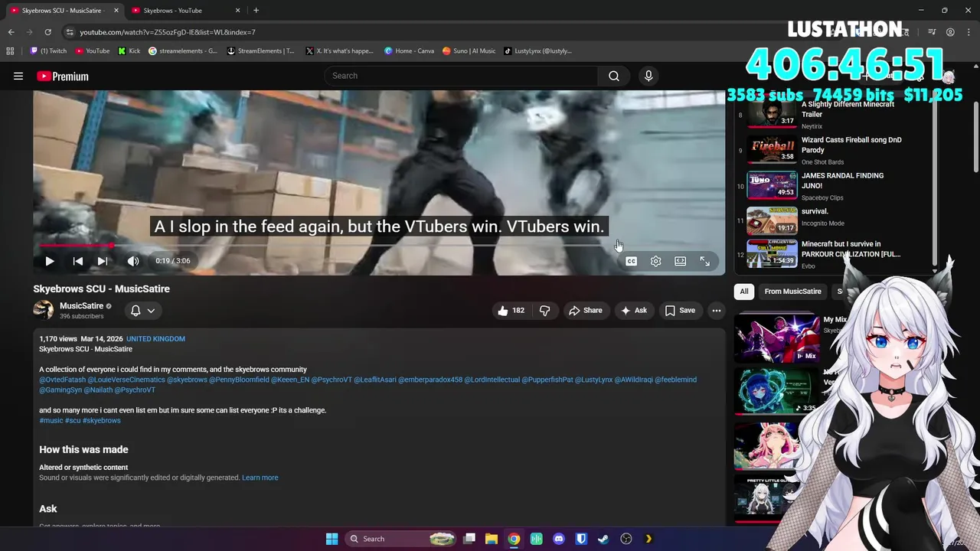
Task: Open Discord from the taskbar
Action: click(x=559, y=539)
